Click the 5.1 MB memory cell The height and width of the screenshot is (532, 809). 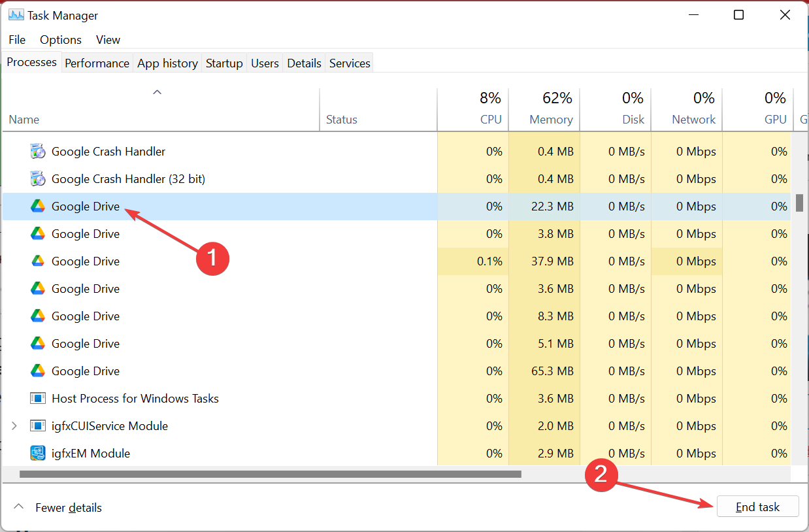(x=544, y=344)
